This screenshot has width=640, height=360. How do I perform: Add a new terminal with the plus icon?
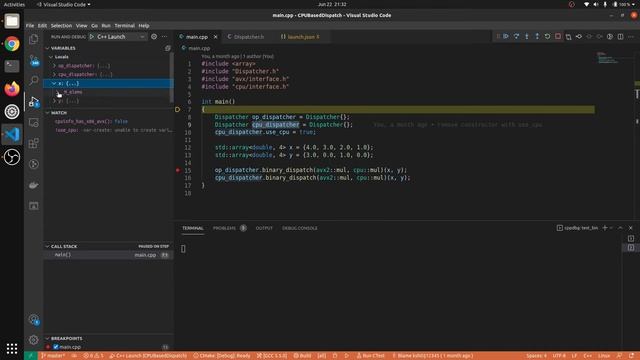pyautogui.click(x=605, y=228)
